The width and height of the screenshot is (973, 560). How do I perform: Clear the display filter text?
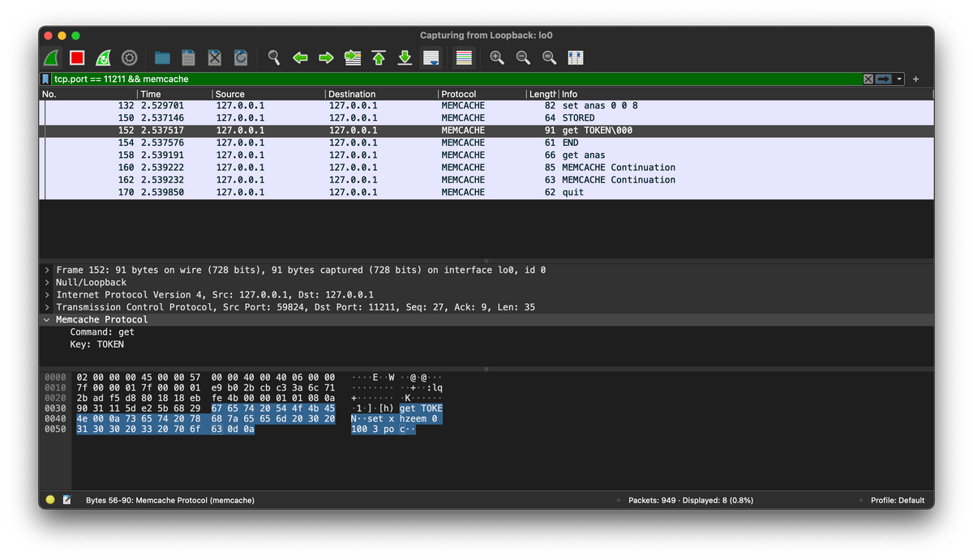[868, 79]
